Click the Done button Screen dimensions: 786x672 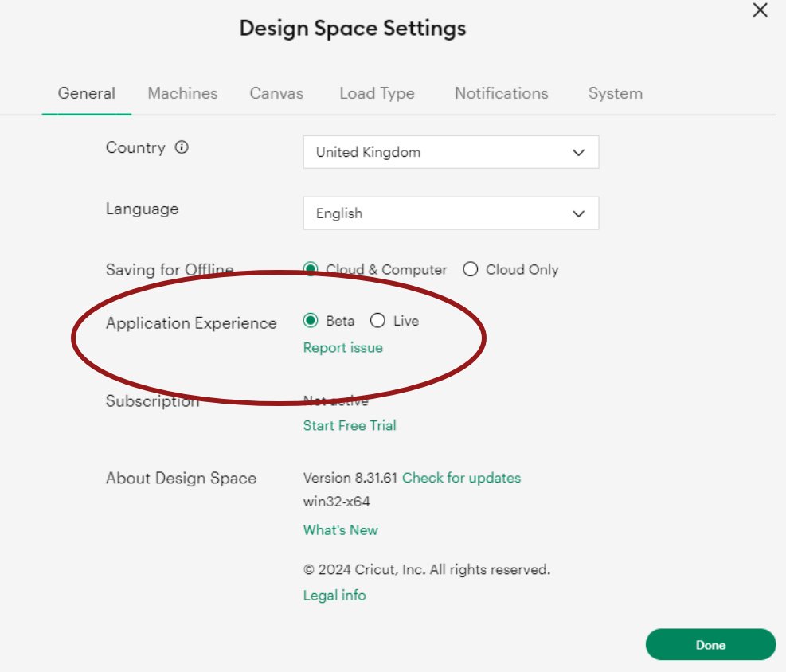(x=710, y=645)
